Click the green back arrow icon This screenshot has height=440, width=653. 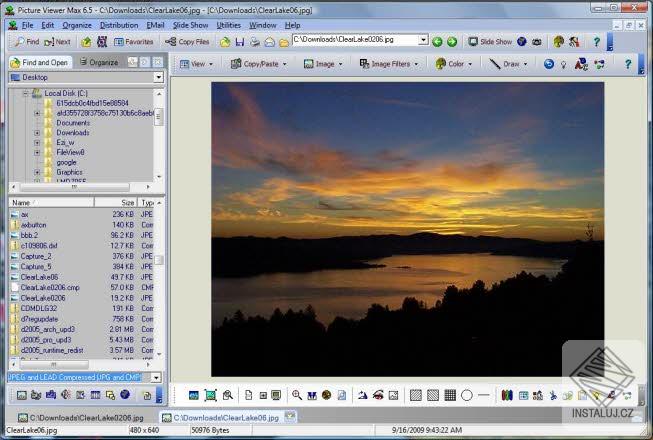pos(437,42)
